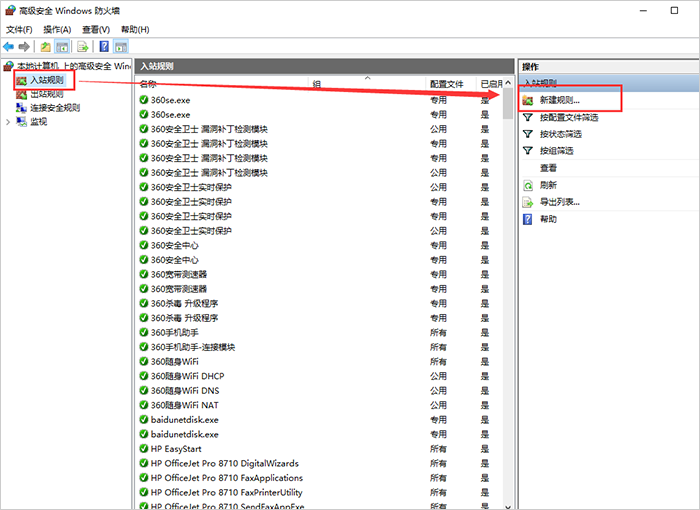The image size is (700, 510).
Task: Sort by the 配置文件 column header
Action: [x=451, y=84]
